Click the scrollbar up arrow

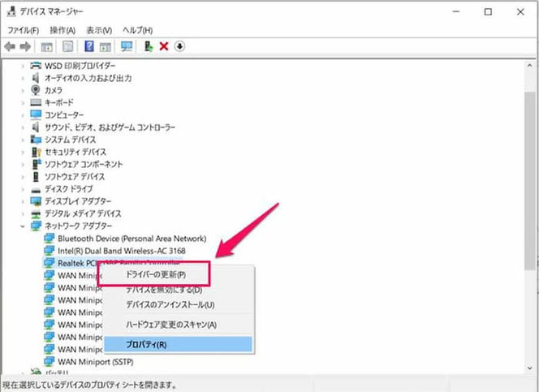click(x=530, y=65)
